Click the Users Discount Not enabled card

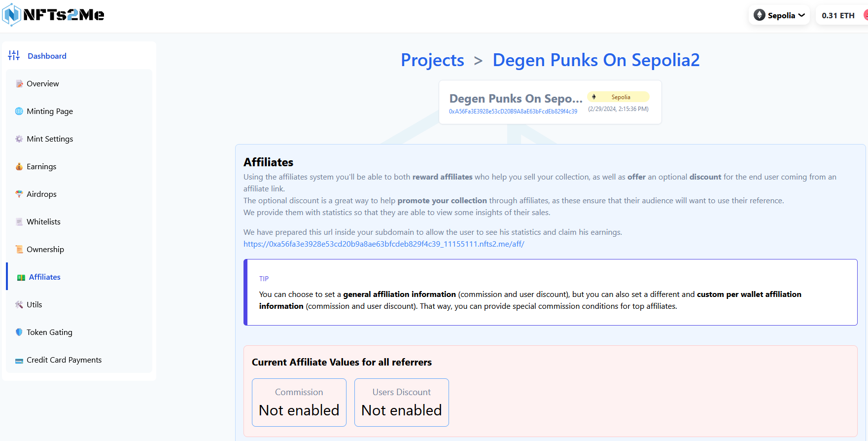[x=401, y=403]
